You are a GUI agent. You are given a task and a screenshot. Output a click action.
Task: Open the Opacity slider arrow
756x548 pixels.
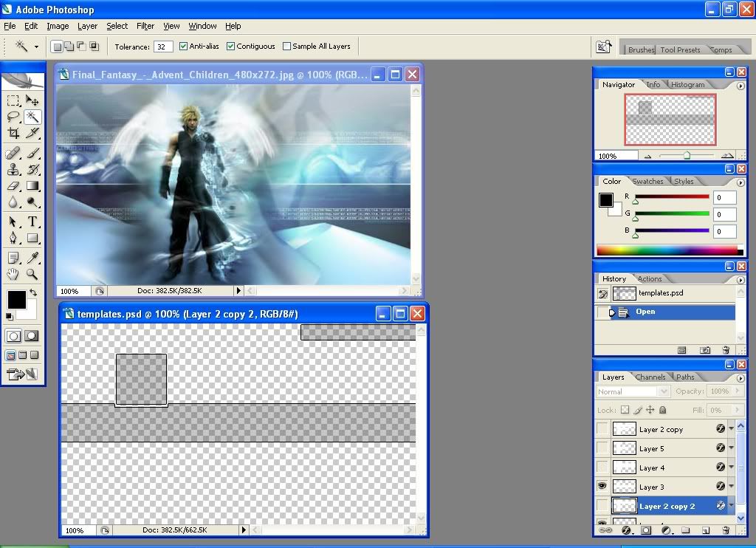click(738, 391)
